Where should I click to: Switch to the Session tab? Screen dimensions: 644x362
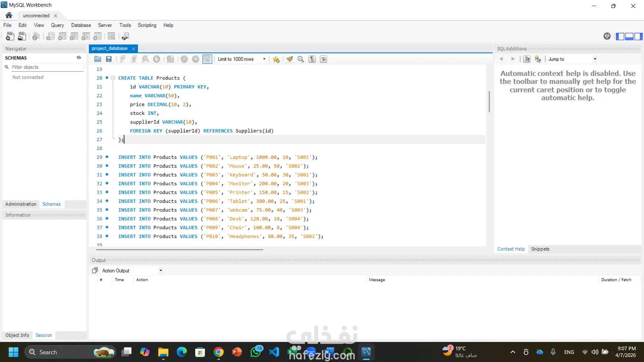[44, 335]
